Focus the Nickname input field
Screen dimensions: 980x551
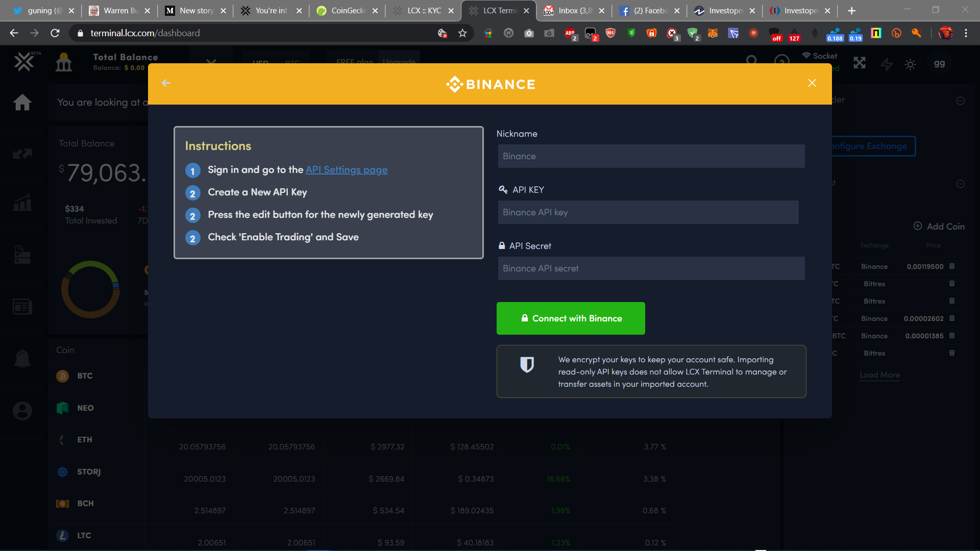point(651,156)
